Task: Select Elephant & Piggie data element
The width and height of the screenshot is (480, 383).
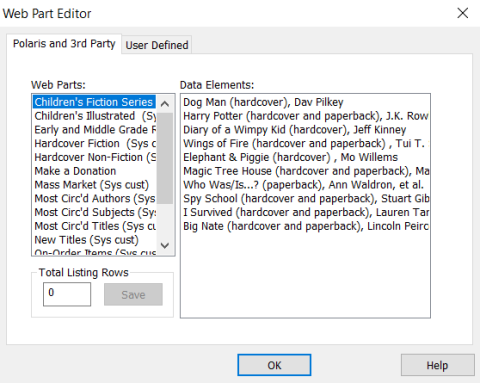Action: 305,157
